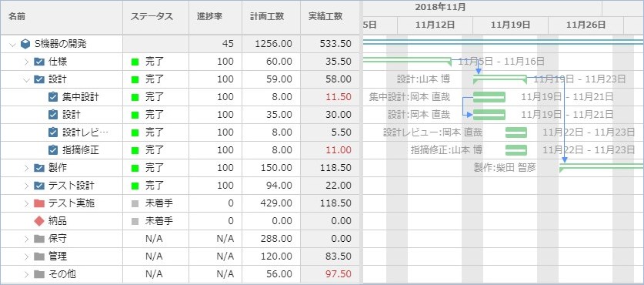Collapse the 設計 task group
Viewport: 644px width, 285px height.
tap(27, 79)
